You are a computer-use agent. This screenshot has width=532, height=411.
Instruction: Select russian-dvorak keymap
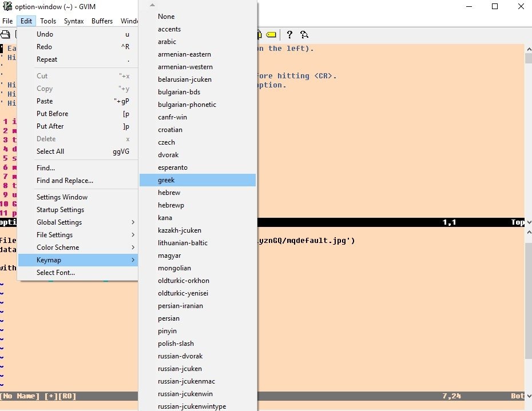click(197, 356)
